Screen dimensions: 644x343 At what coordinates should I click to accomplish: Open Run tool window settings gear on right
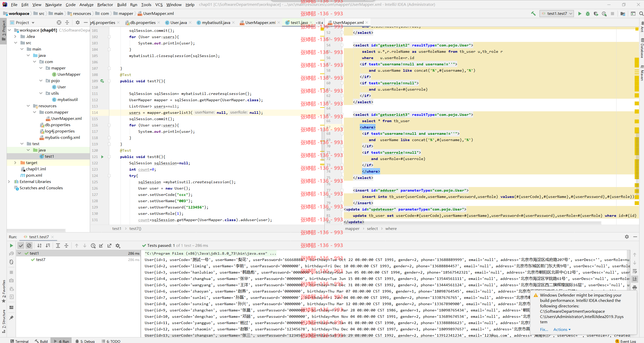coord(627,237)
